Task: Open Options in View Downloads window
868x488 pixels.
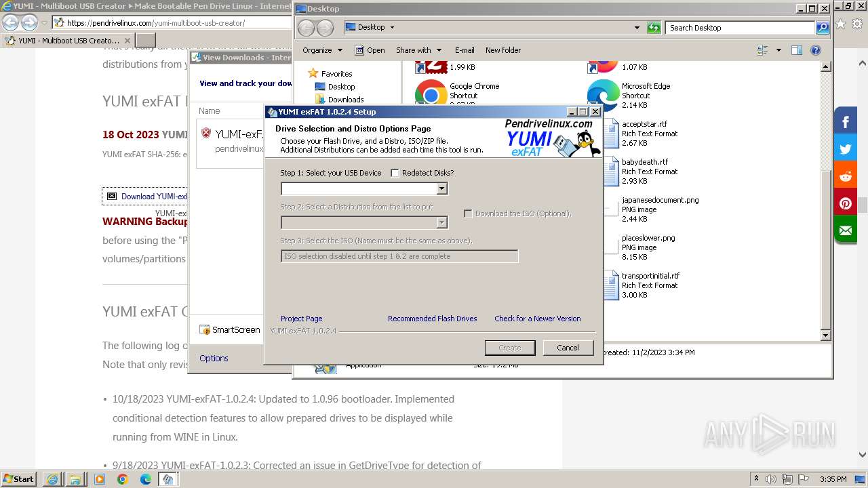Action: click(214, 359)
